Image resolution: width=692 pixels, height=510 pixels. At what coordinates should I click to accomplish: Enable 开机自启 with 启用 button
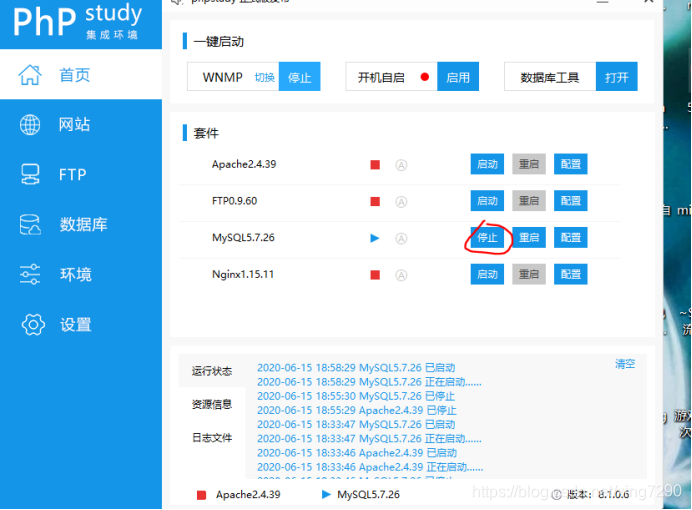(458, 77)
